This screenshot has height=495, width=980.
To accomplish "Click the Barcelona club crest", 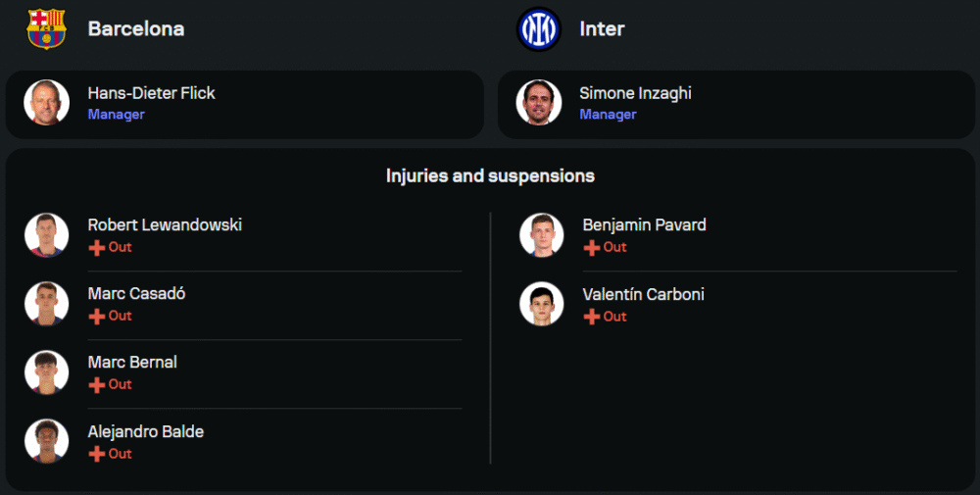I will [46, 28].
